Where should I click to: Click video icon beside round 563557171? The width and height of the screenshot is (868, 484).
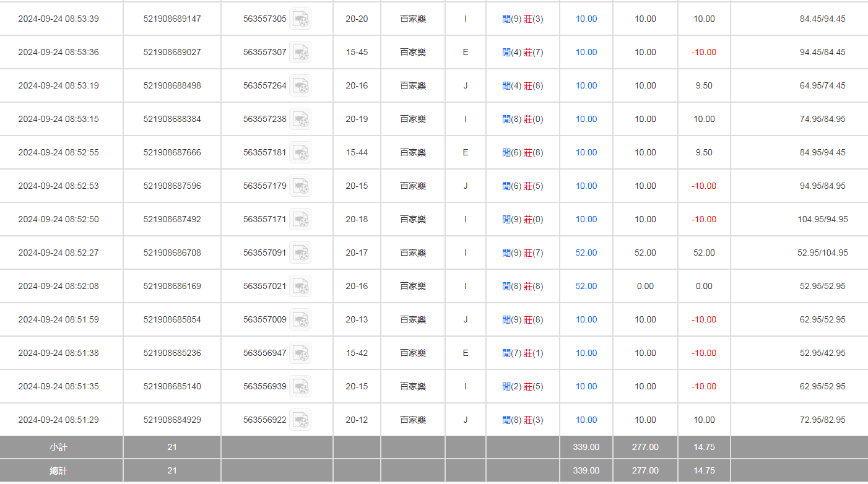pos(300,220)
